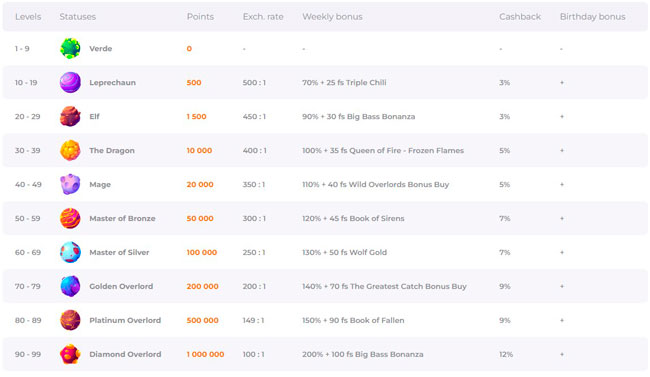Select the Diamond Overlord status name

(125, 355)
